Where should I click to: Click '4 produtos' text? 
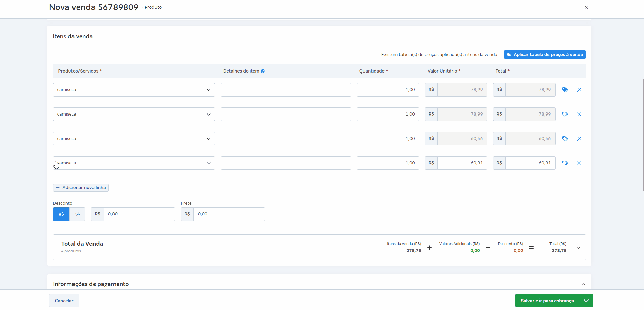coord(71,251)
